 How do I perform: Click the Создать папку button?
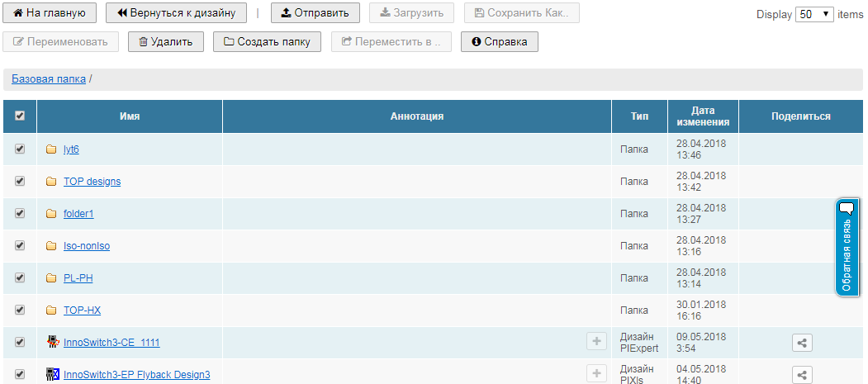pyautogui.click(x=267, y=42)
